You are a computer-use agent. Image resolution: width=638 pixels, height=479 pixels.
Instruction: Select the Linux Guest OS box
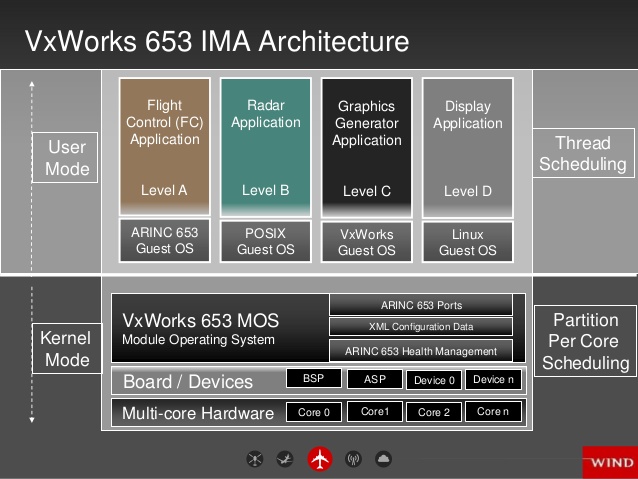[x=468, y=242]
